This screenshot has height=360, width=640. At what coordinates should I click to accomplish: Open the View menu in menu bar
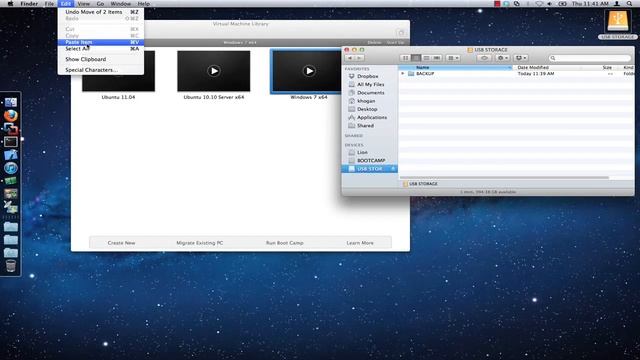[x=84, y=4]
